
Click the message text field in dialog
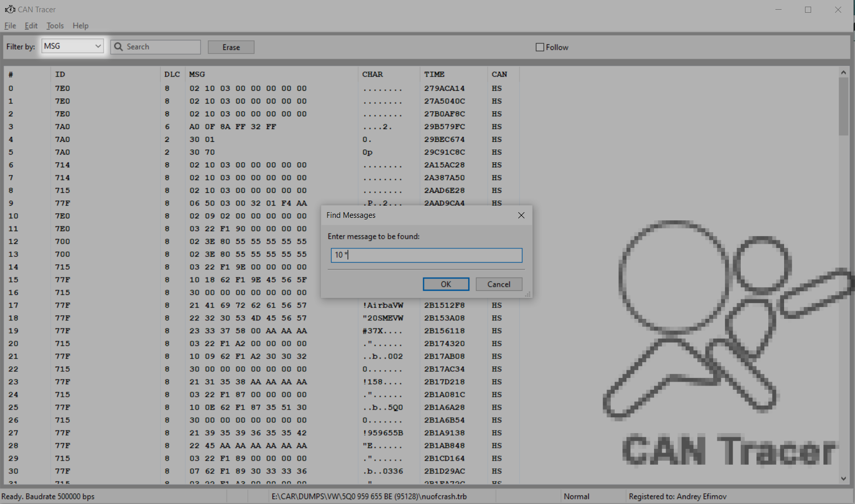(426, 255)
